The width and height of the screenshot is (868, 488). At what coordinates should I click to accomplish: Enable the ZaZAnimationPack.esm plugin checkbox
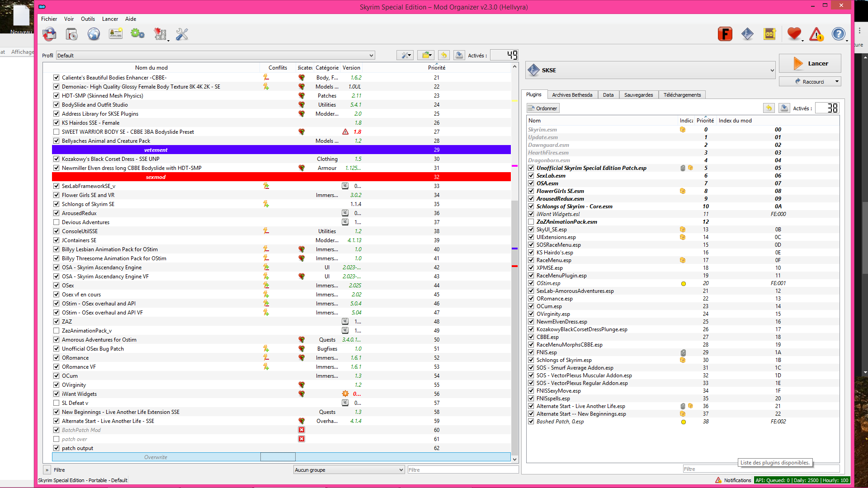[x=531, y=222]
